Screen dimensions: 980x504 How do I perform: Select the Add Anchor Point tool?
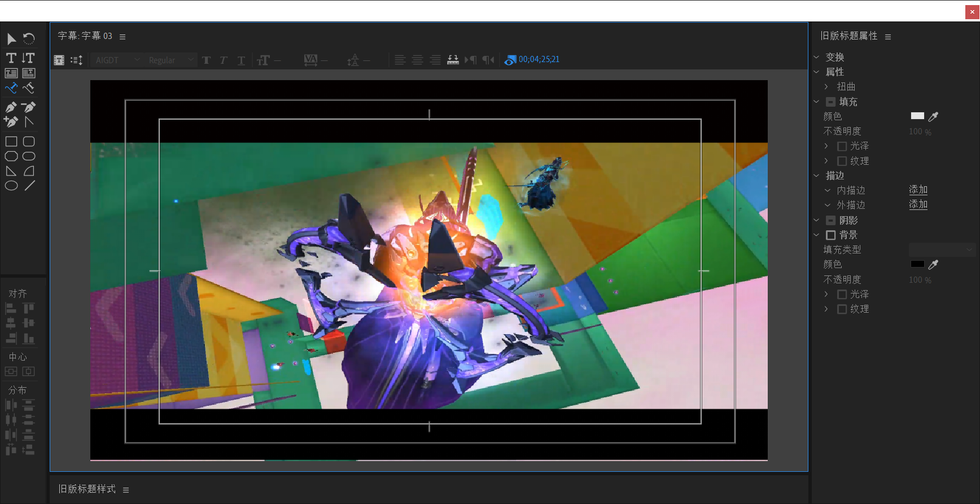point(11,121)
